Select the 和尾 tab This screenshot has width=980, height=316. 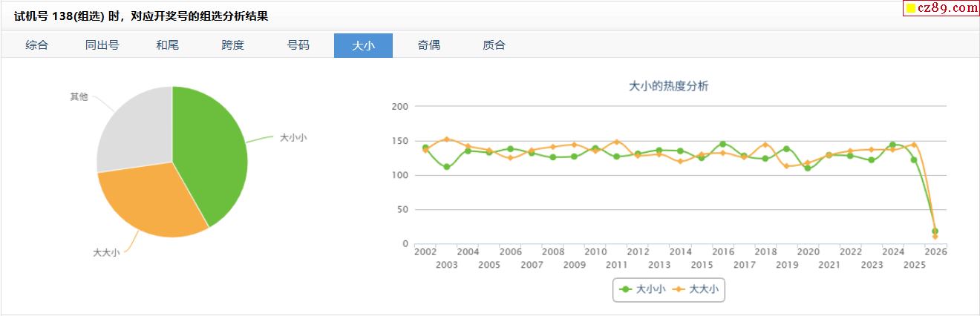click(167, 45)
